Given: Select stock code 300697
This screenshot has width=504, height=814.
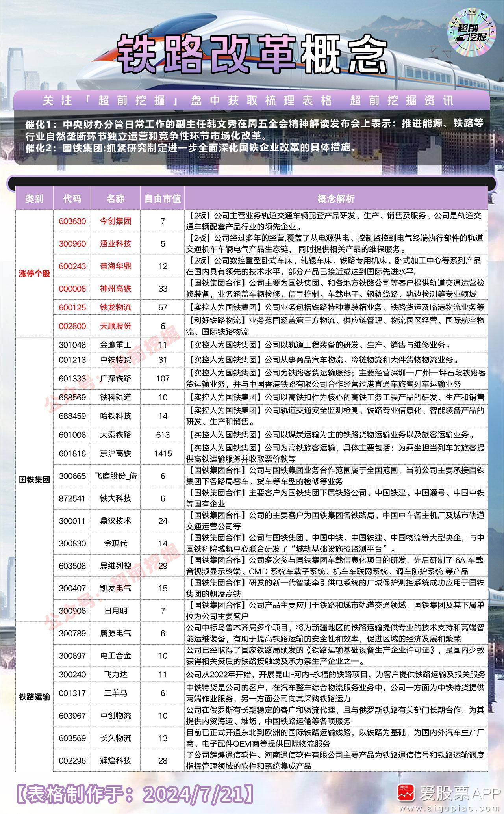Looking at the screenshot, I should coord(72,656).
